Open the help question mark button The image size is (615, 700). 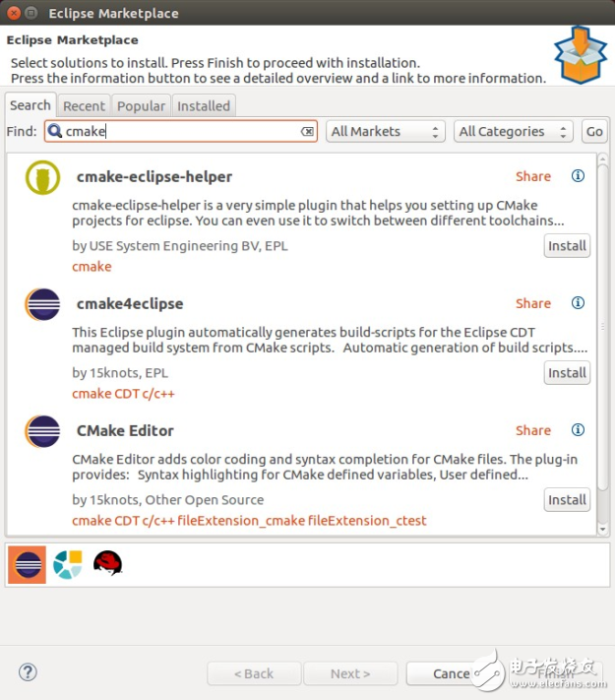28,672
